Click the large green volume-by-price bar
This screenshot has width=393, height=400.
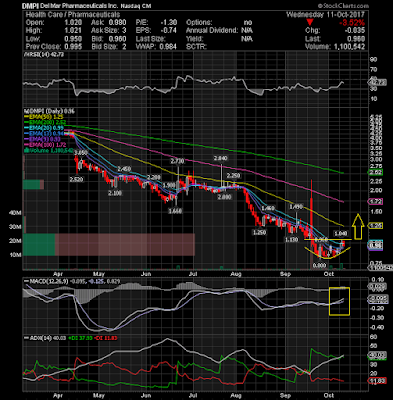(x=39, y=245)
